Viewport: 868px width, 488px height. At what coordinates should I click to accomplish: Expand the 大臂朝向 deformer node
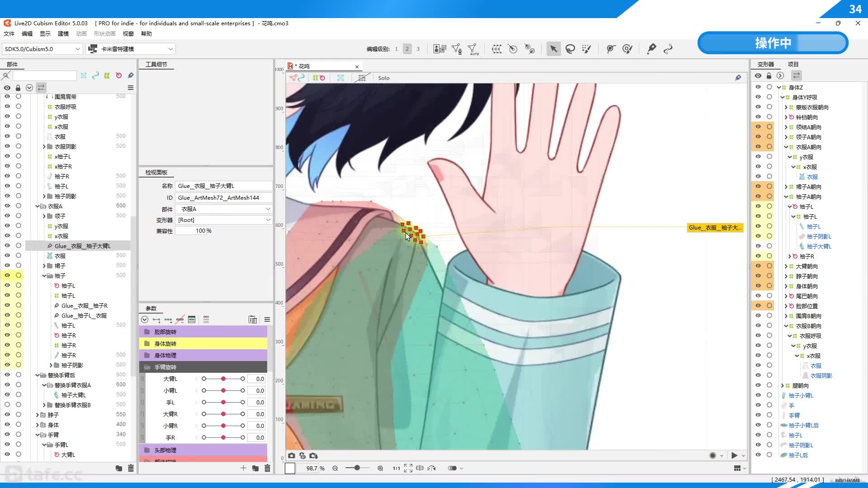pos(786,266)
